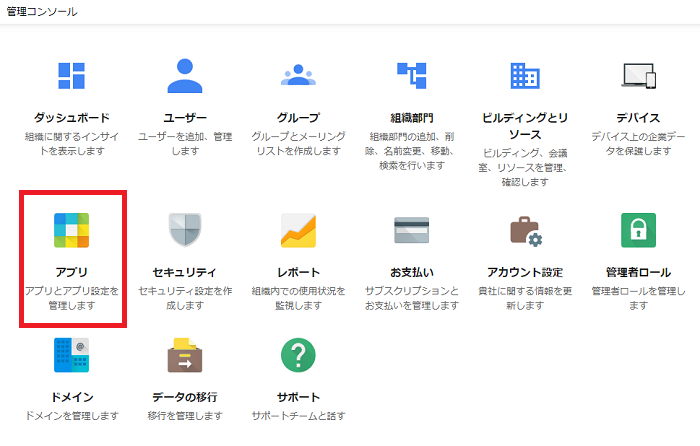Click the 組織部門 title link
Image resolution: width=700 pixels, height=446 pixels.
(412, 118)
